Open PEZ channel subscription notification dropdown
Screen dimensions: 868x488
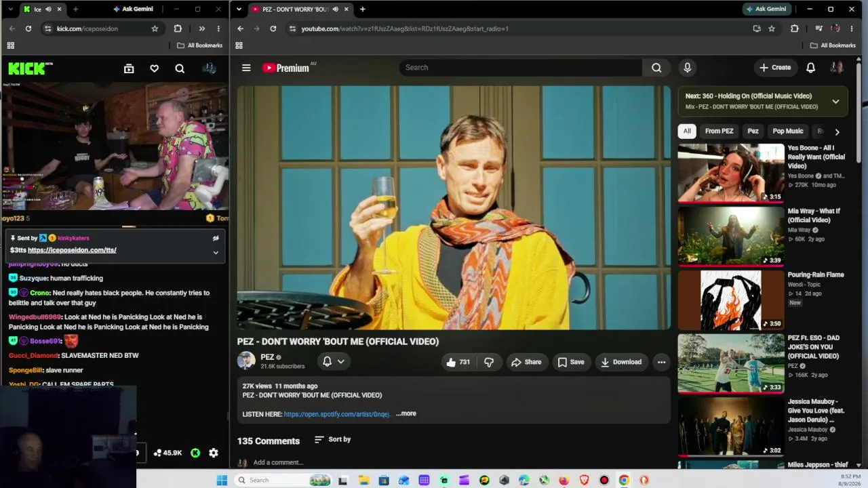pos(334,362)
